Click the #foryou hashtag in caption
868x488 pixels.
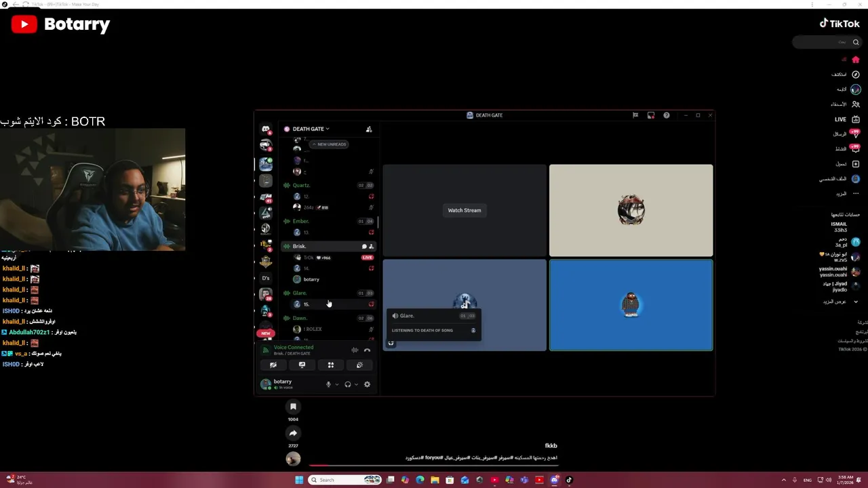point(434,457)
